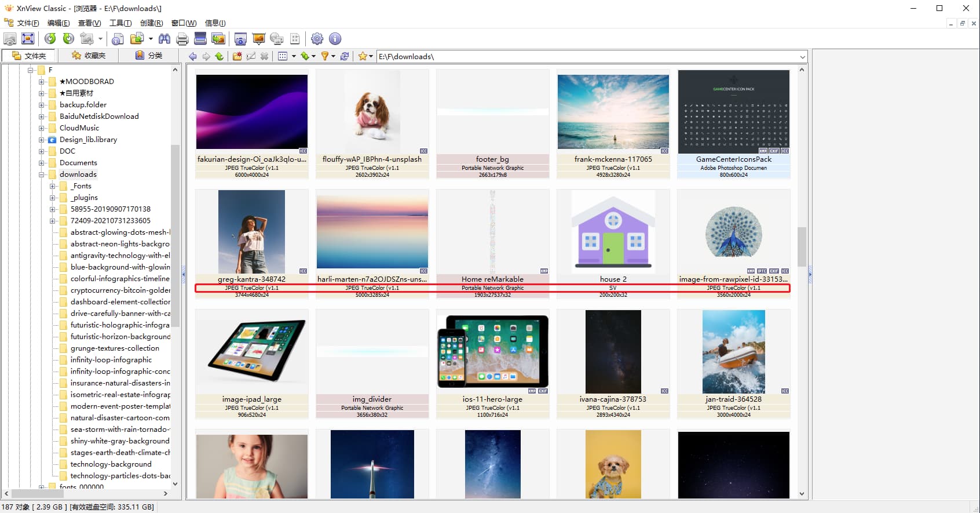This screenshot has height=513, width=980.
Task: Click the Refresh icon beside the filter
Action: coord(345,56)
